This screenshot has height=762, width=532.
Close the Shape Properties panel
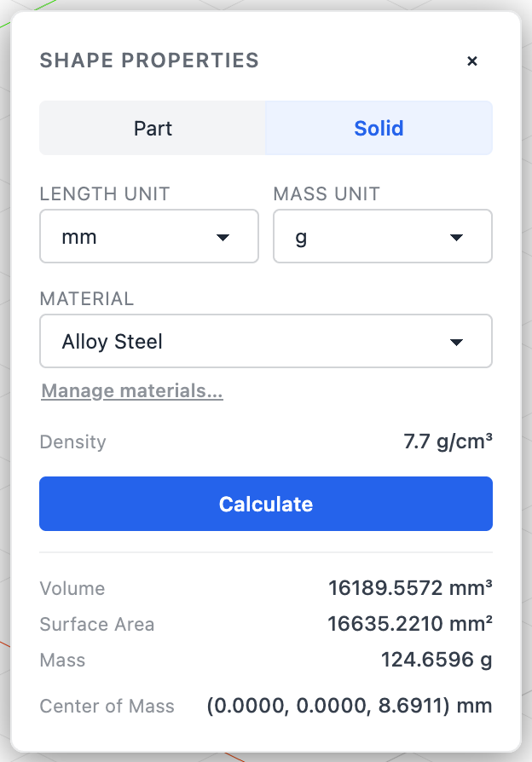click(471, 61)
